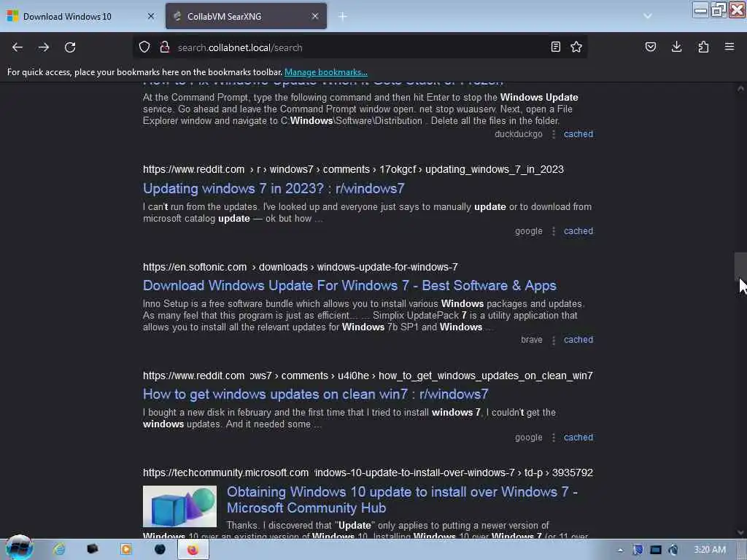Open cached copy of clean win7 reddit result

tap(578, 437)
